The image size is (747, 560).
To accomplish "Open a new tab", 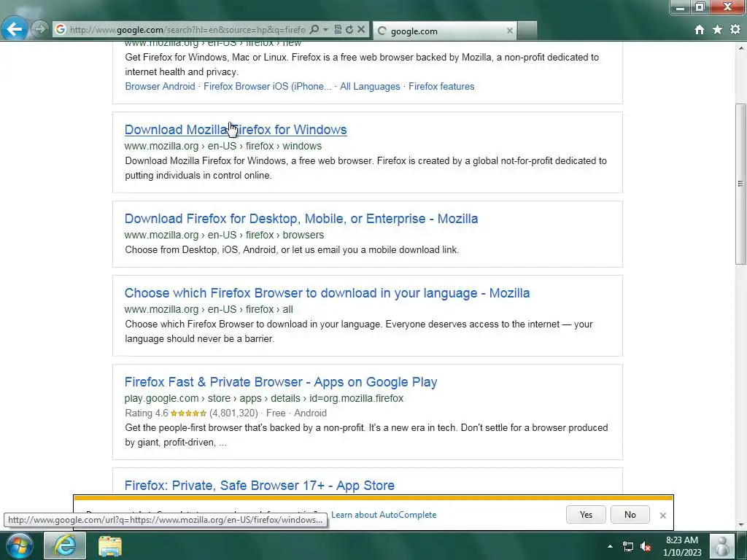I will (x=527, y=31).
